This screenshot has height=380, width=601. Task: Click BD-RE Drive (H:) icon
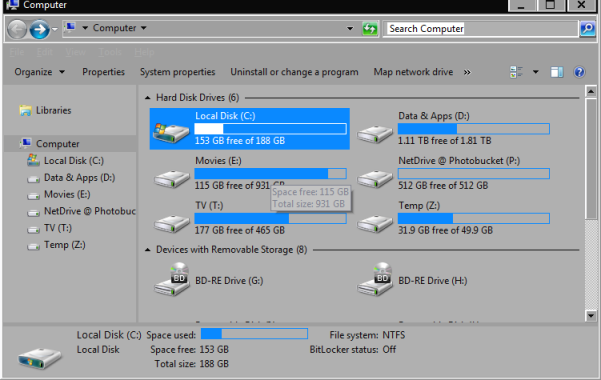click(x=375, y=280)
